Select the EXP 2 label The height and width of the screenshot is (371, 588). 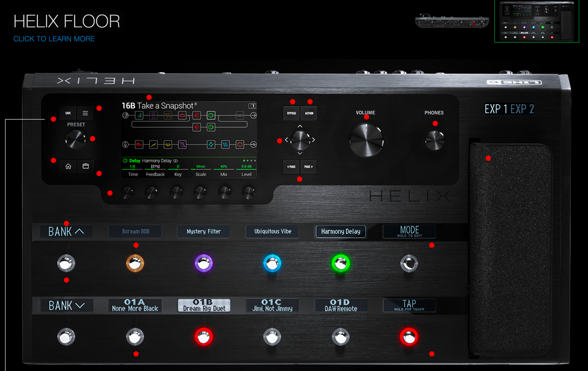point(522,109)
